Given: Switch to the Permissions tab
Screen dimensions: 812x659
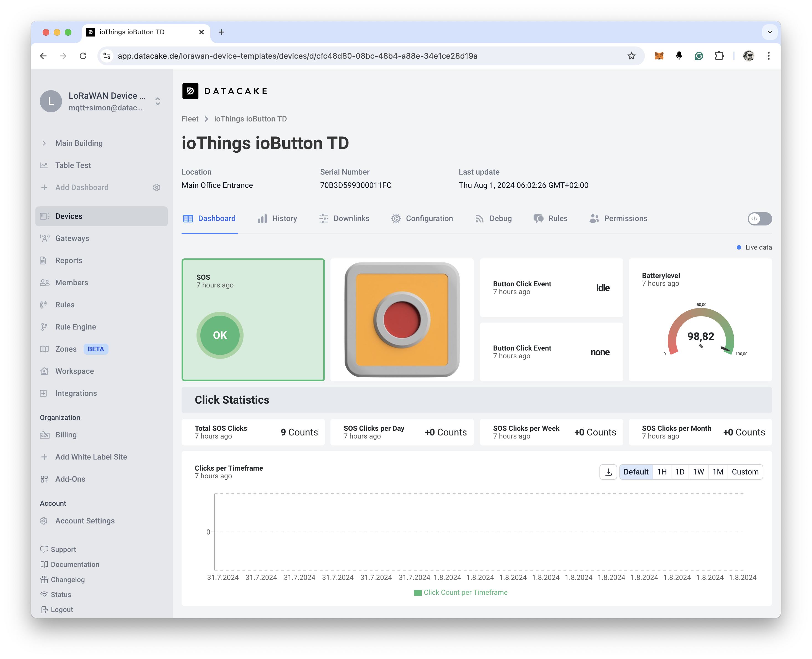Looking at the screenshot, I should (618, 218).
